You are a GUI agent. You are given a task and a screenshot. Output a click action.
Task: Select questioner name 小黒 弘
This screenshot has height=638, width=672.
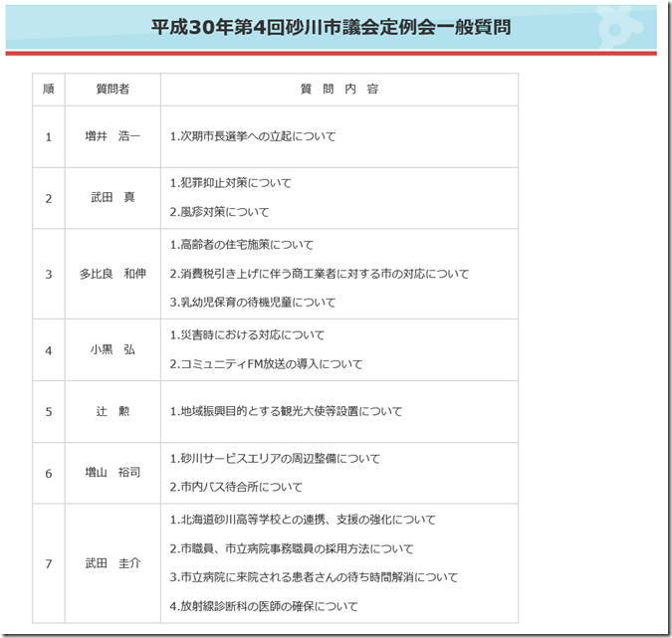(x=112, y=350)
